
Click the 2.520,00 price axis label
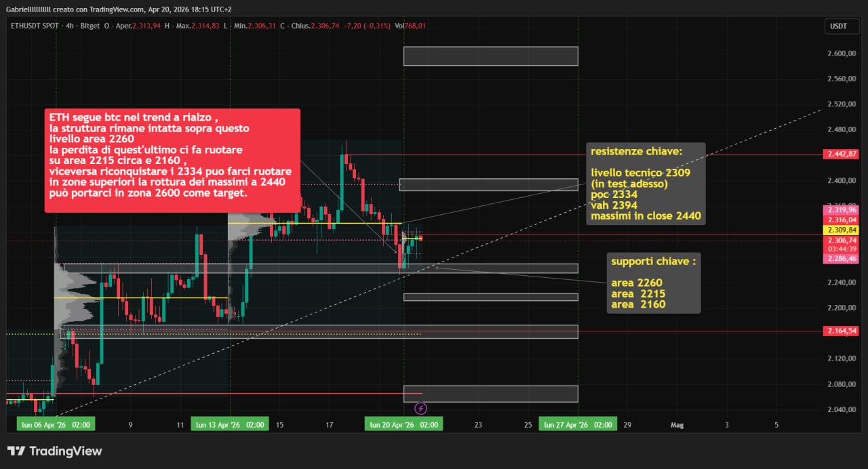[841, 104]
